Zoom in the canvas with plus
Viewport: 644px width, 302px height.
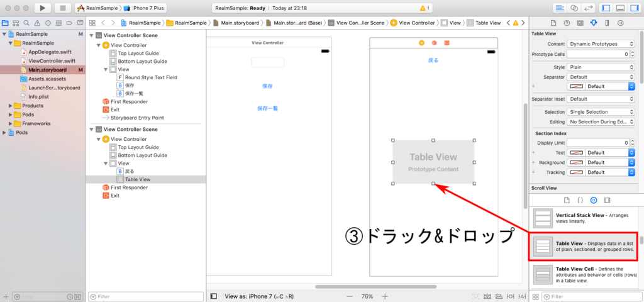[385, 296]
